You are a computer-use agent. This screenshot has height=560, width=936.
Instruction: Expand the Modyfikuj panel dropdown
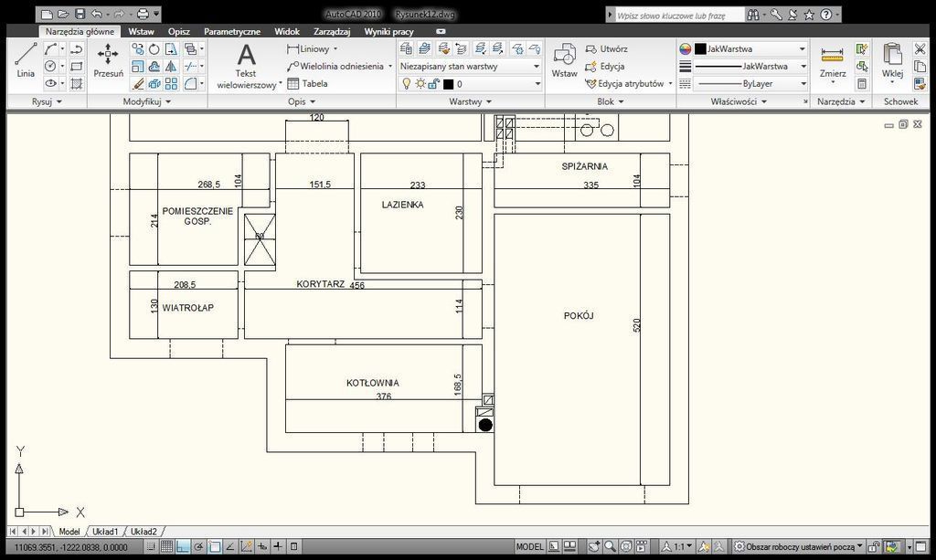point(147,101)
